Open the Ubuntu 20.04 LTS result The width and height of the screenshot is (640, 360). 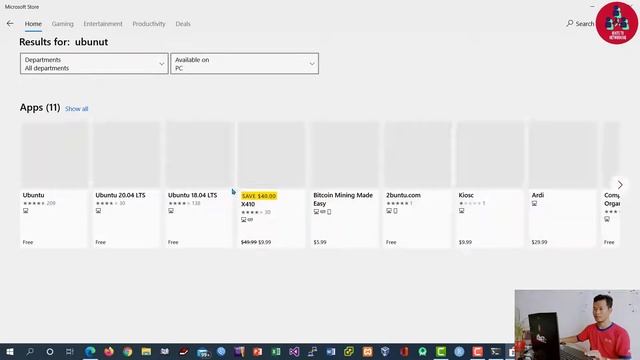pos(127,184)
